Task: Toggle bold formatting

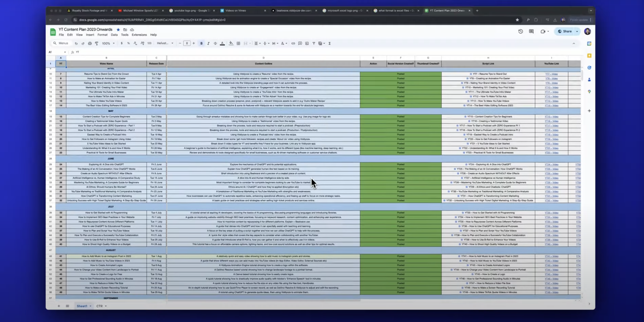Action: (x=201, y=44)
